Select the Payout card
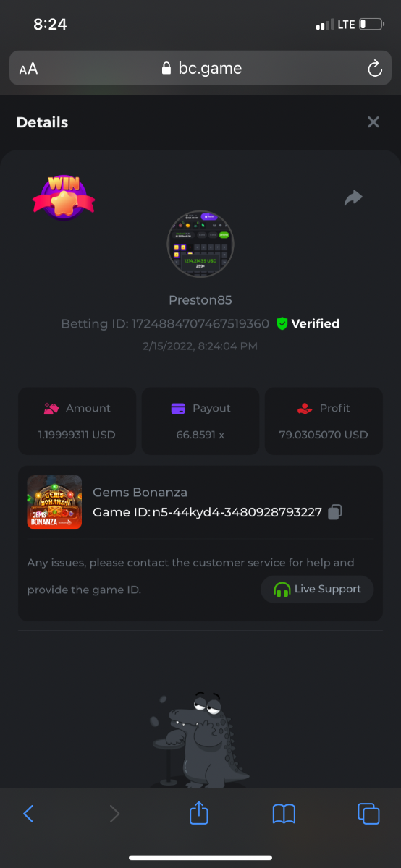Image resolution: width=401 pixels, height=868 pixels. point(200,421)
